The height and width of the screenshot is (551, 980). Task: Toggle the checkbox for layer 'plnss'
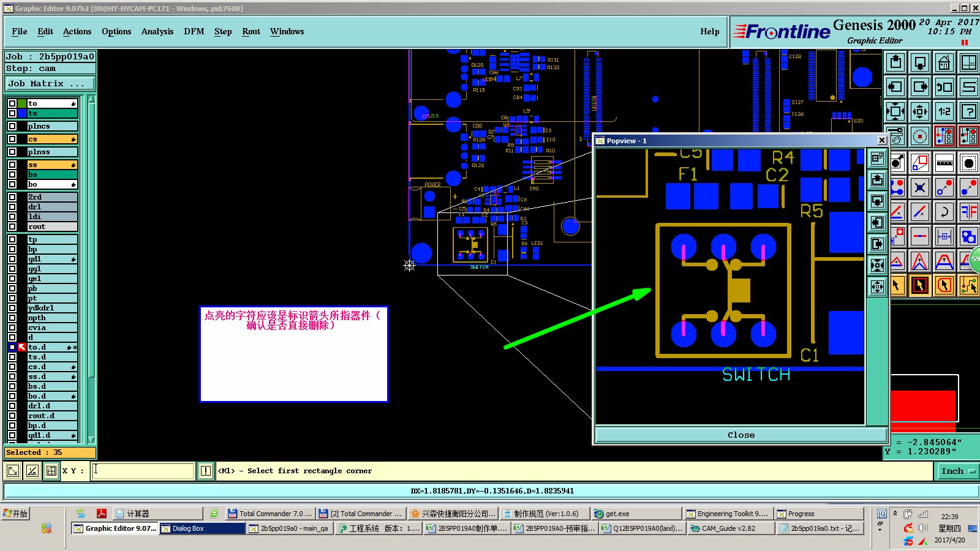coord(12,152)
